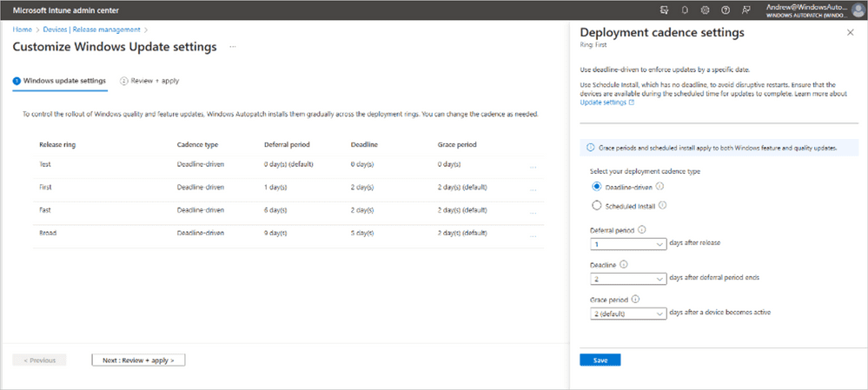Screen dimensions: 868x390
Task: Click the help question mark icon
Action: coord(725,10)
